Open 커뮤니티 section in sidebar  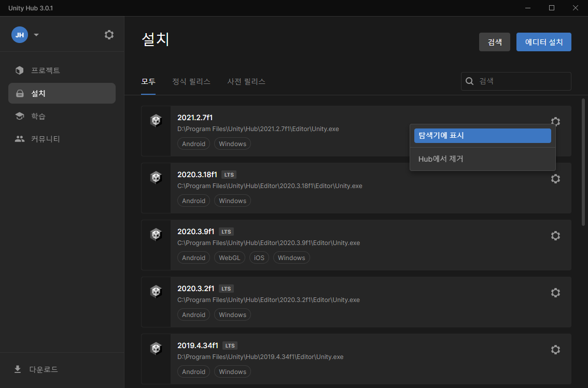click(x=62, y=139)
